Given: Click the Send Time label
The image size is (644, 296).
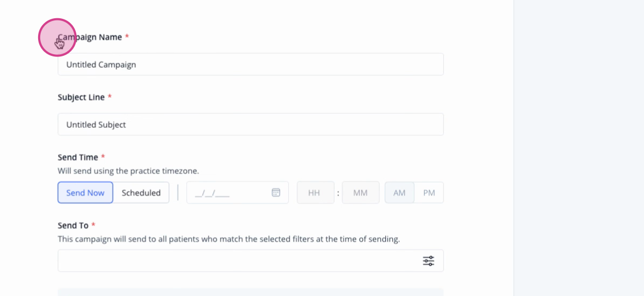Looking at the screenshot, I should click(x=78, y=157).
